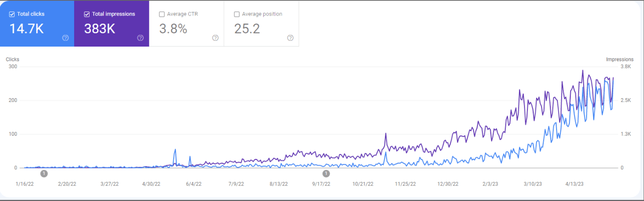Click the 383K total impressions value

pyautogui.click(x=99, y=29)
